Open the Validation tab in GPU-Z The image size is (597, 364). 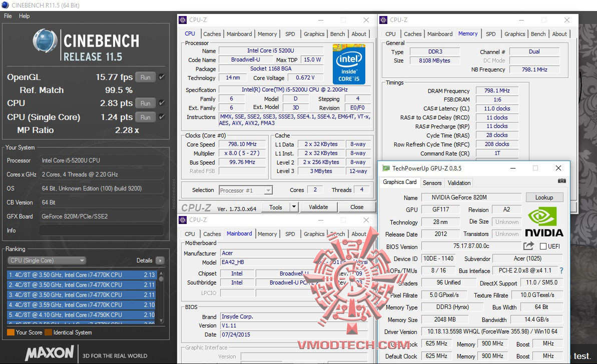[x=459, y=183]
